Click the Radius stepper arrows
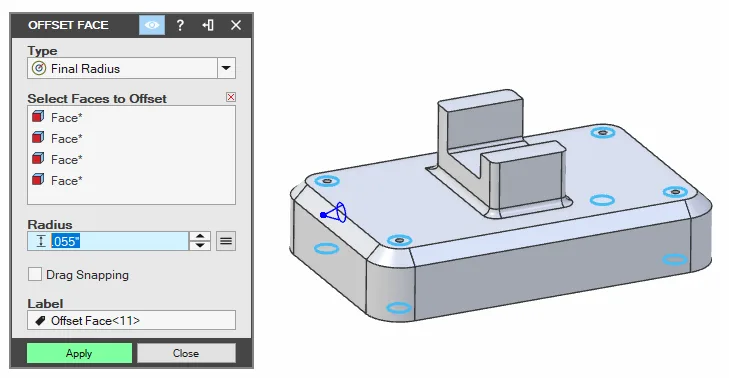 (x=200, y=241)
